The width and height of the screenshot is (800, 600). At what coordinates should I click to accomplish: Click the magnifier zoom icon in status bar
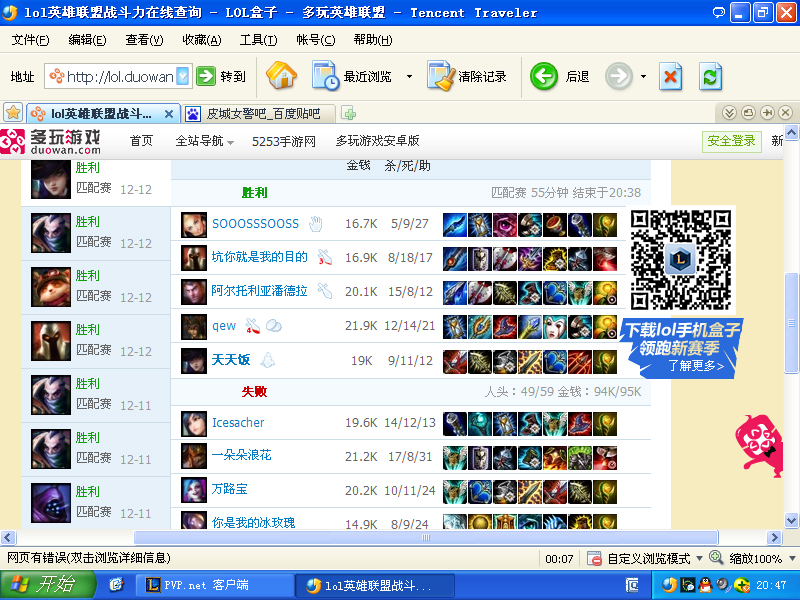click(x=716, y=558)
